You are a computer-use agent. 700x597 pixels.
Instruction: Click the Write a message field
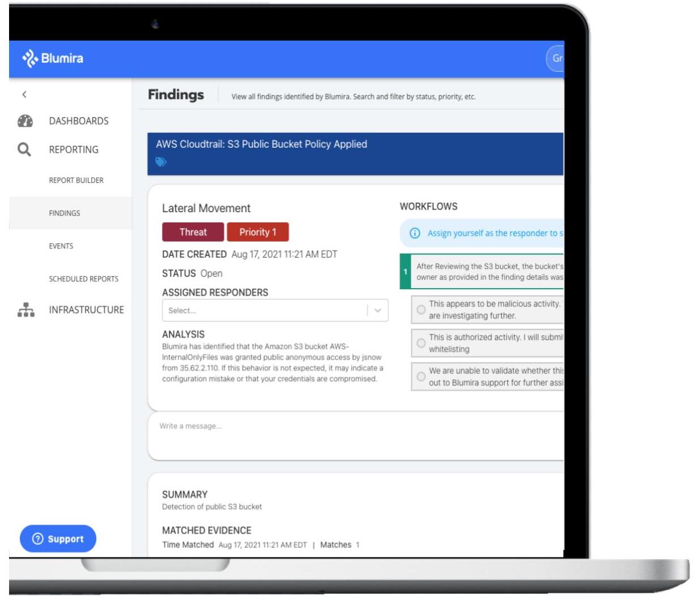356,436
